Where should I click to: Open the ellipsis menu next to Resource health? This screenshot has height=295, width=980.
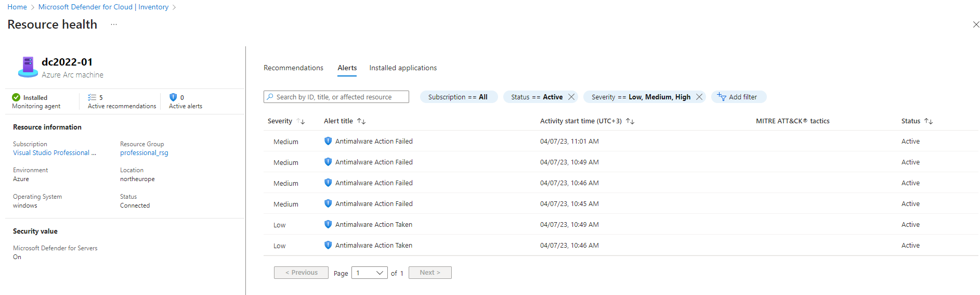[114, 24]
